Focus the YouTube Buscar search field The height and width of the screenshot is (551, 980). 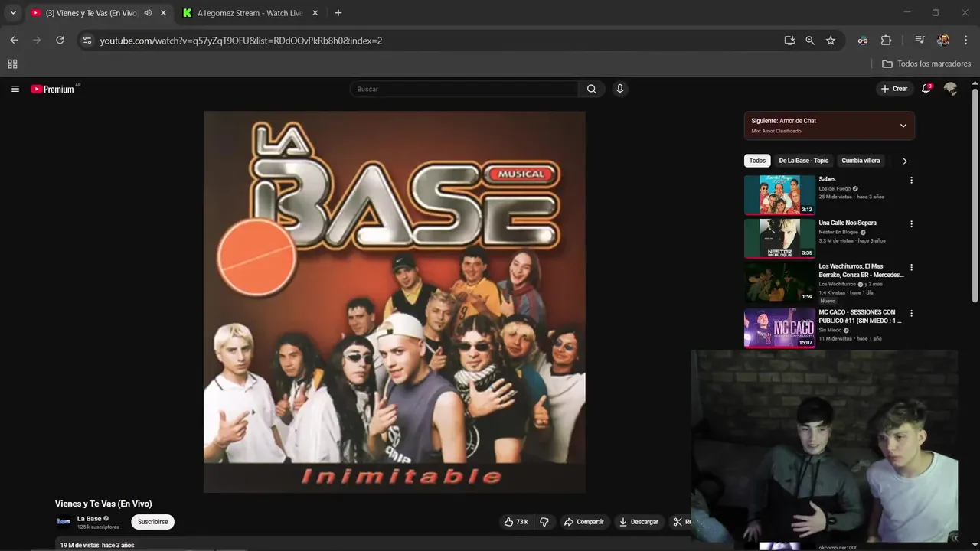point(464,89)
